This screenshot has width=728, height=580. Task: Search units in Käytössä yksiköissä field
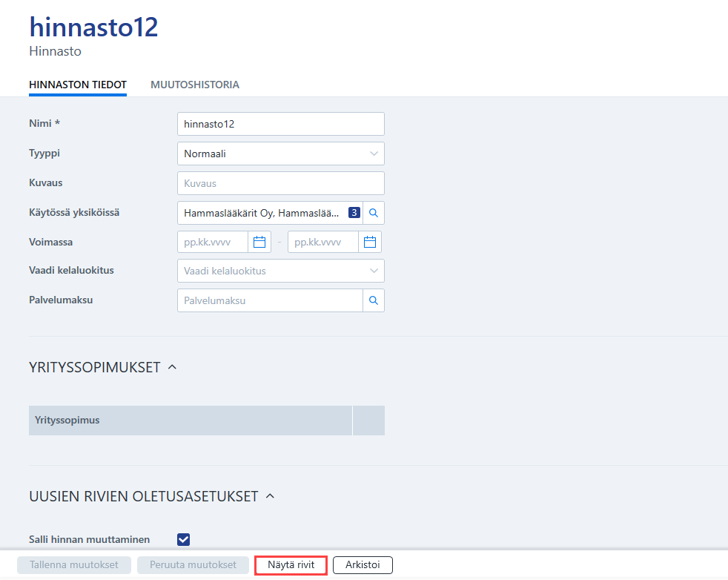point(374,213)
